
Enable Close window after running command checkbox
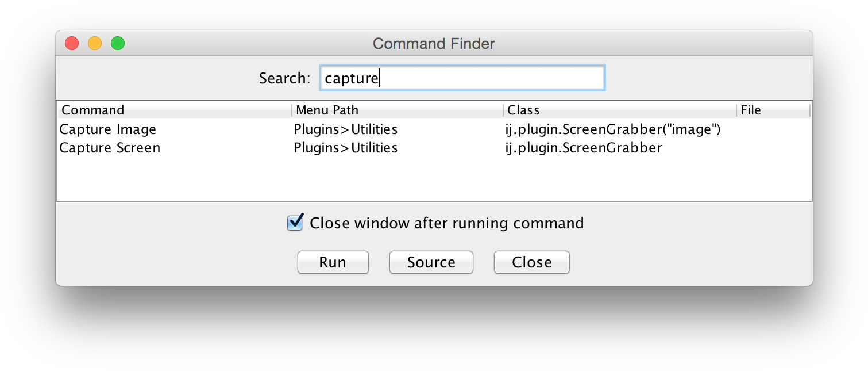[295, 223]
